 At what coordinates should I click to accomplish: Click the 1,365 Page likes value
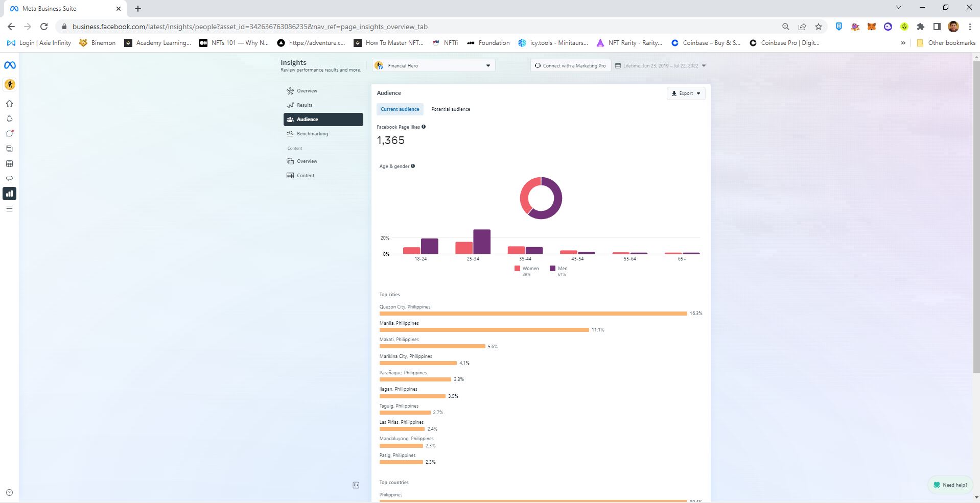(391, 140)
